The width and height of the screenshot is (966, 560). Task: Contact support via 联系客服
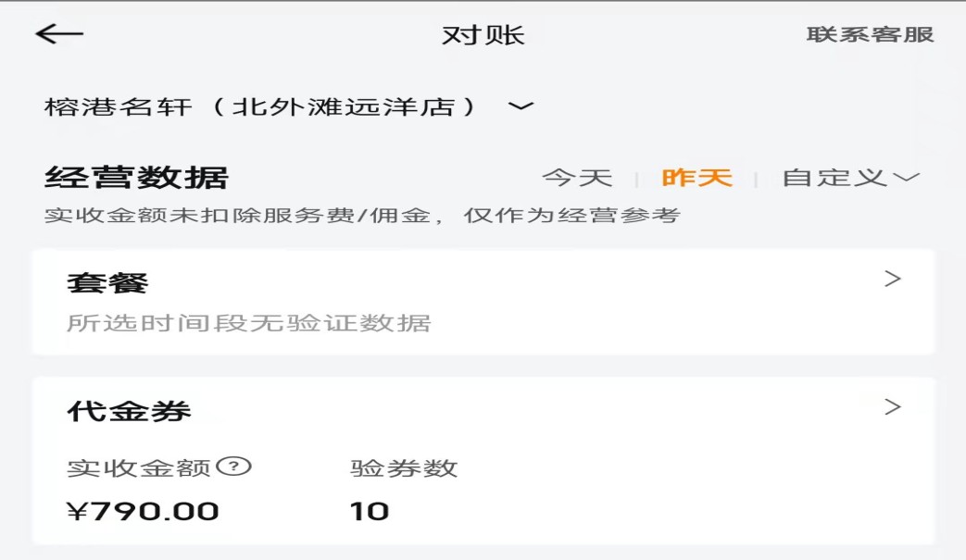870,35
